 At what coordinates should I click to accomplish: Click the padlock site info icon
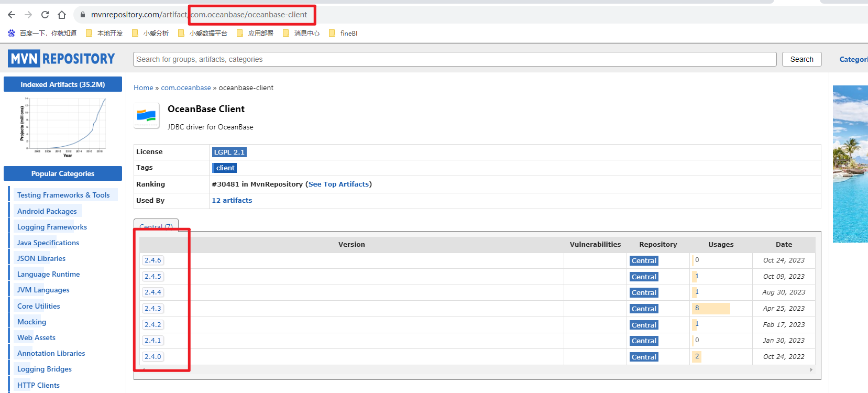point(82,15)
